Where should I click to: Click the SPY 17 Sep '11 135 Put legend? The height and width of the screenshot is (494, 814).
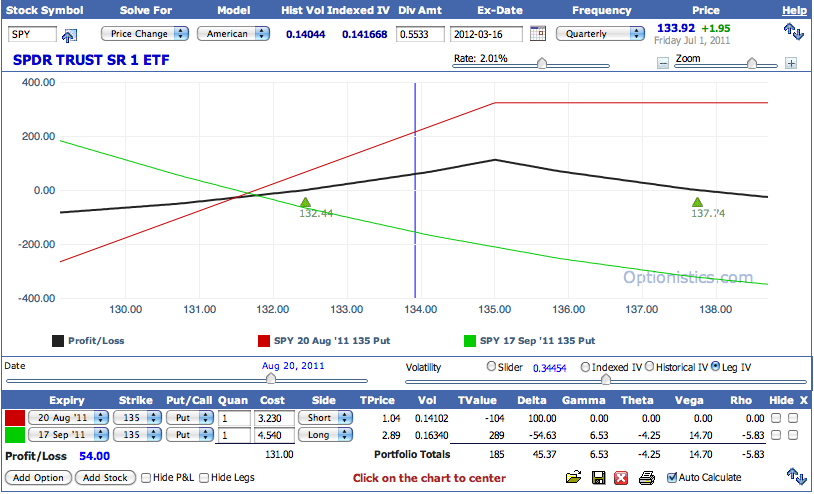(x=530, y=341)
